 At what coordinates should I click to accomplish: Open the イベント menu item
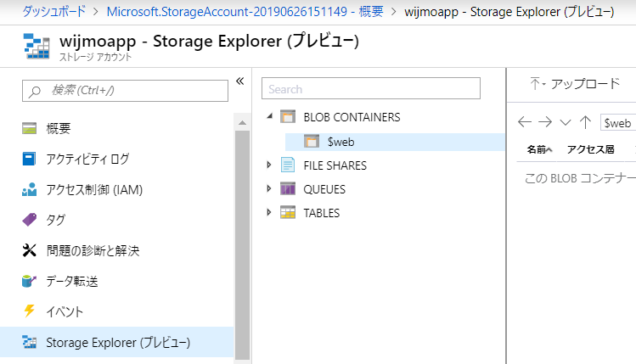pyautogui.click(x=65, y=311)
